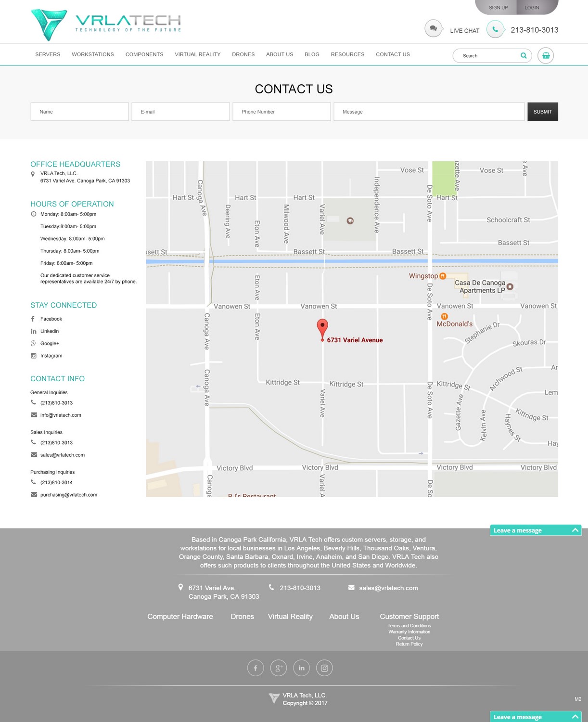Click the McDonald's marker on the map
Screen dimensions: 588x722
coord(445,316)
